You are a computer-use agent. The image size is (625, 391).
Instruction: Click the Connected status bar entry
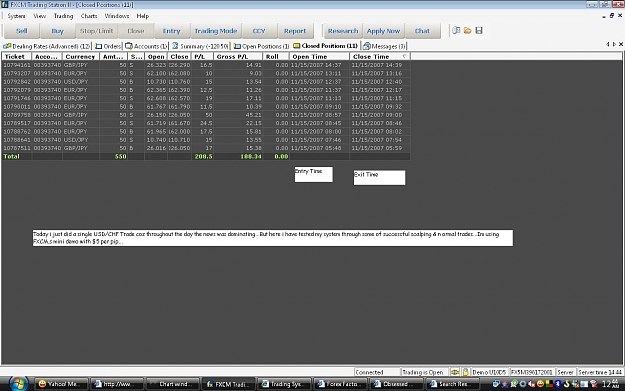tap(377, 372)
